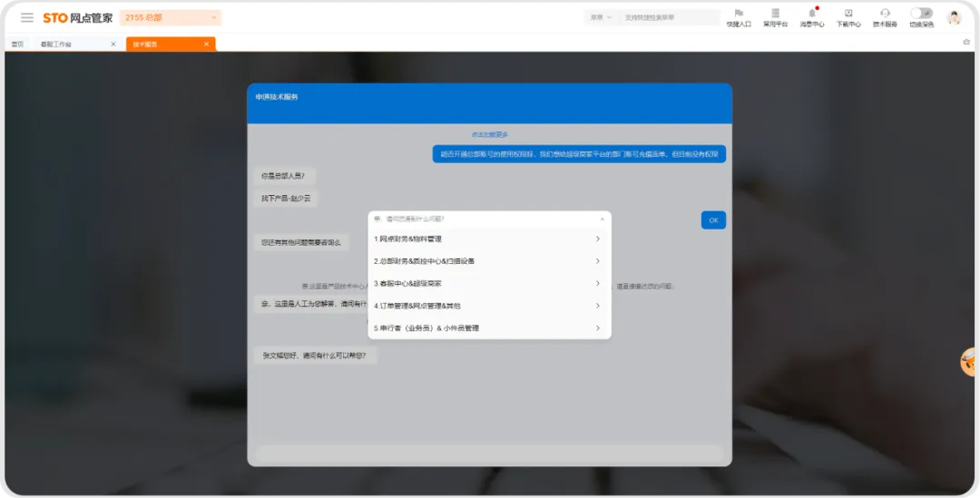Click the STO 网点管家 logo
The width and height of the screenshot is (980, 498).
click(x=77, y=17)
